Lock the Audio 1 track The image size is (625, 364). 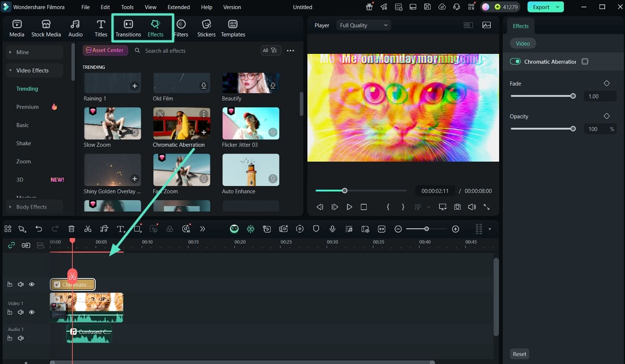point(10,338)
